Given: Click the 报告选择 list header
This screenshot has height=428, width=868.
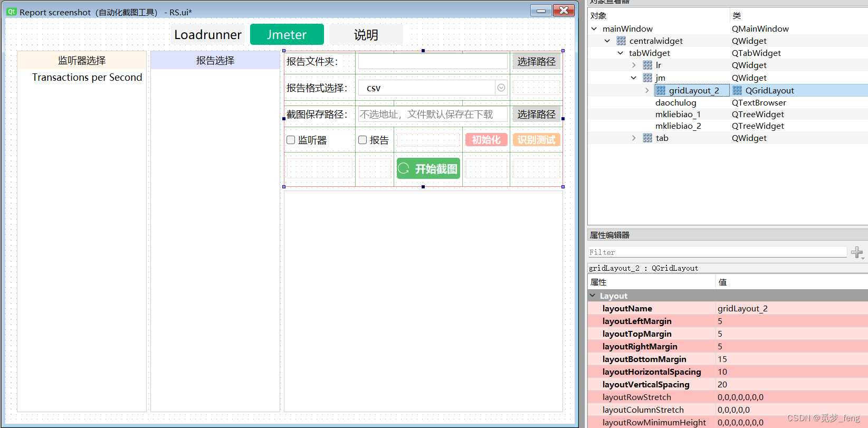Looking at the screenshot, I should coord(215,60).
